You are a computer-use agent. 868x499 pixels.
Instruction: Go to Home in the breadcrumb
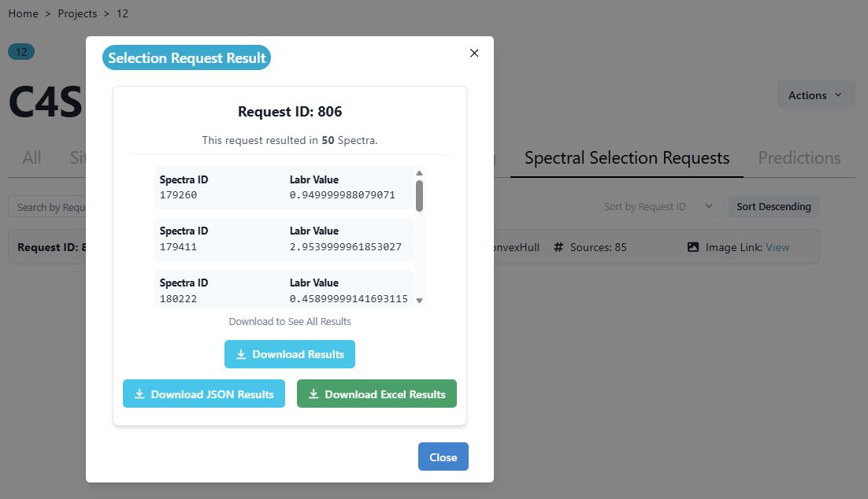23,13
